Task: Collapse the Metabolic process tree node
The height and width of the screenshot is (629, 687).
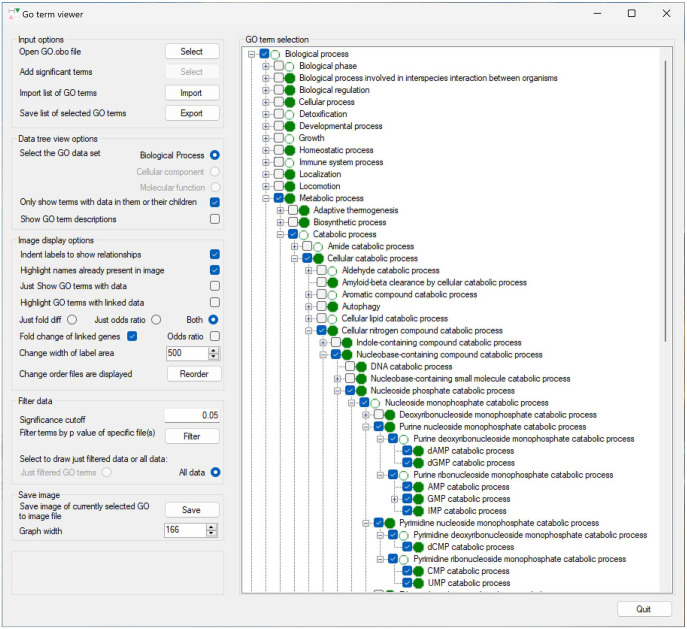Action: [x=266, y=198]
